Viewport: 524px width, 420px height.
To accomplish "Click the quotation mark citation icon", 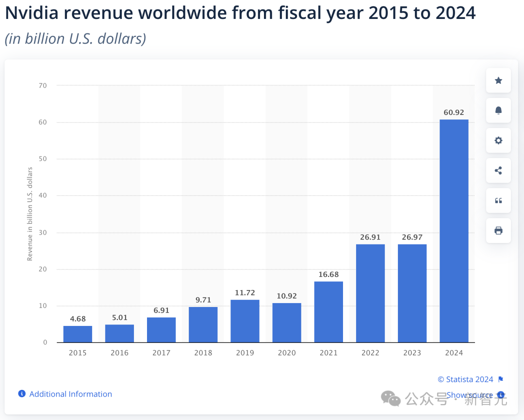I will [498, 201].
